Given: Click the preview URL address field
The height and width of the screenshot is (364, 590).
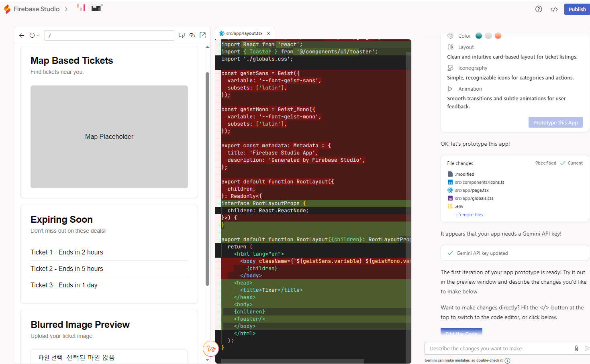Looking at the screenshot, I should click(x=109, y=35).
